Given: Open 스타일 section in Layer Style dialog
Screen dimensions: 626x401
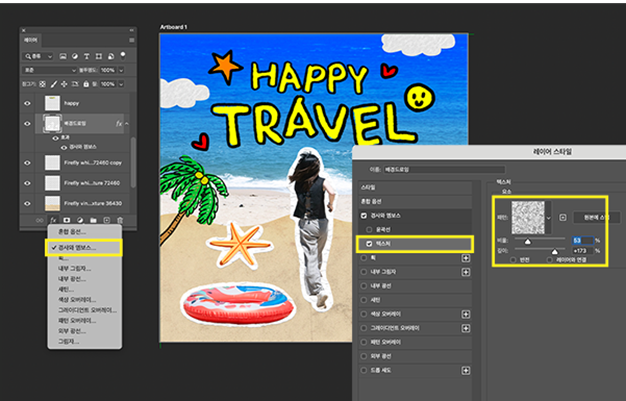Looking at the screenshot, I should tap(415, 187).
